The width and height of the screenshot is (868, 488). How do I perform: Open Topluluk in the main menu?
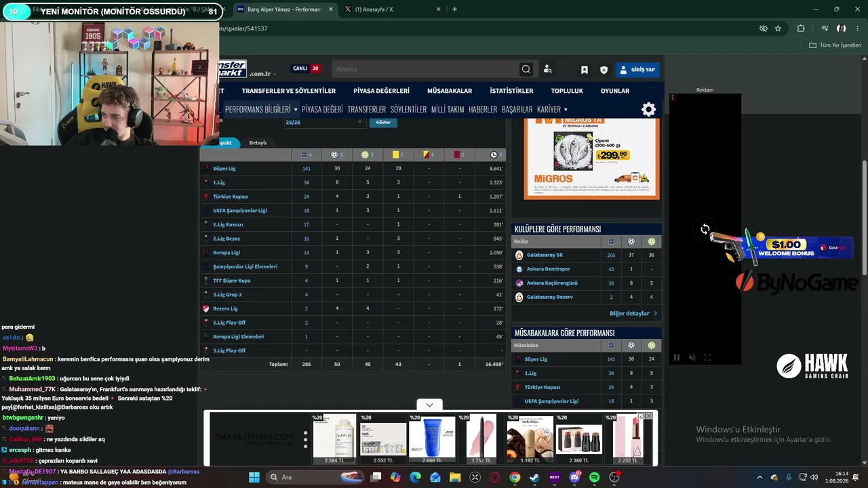click(567, 91)
